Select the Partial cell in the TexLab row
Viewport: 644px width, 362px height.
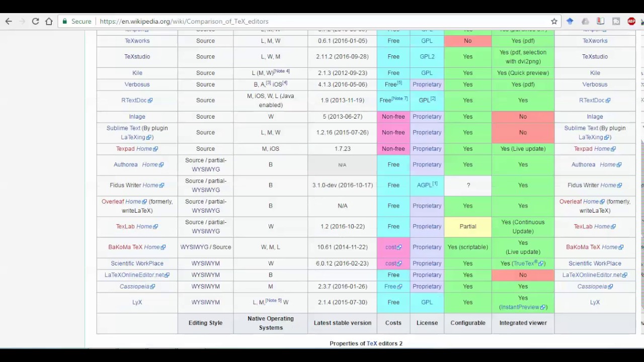[x=468, y=226]
